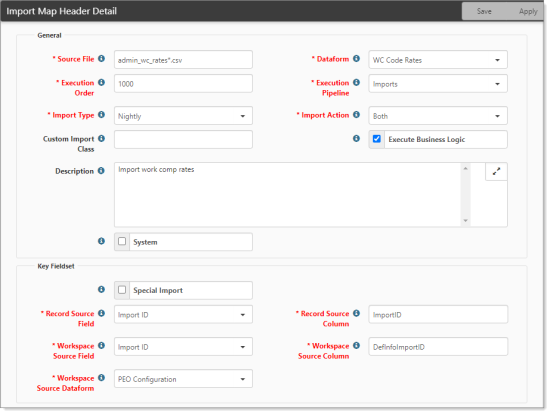Click into the Source File input field
Image resolution: width=550 pixels, height=414 pixels.
pyautogui.click(x=183, y=60)
